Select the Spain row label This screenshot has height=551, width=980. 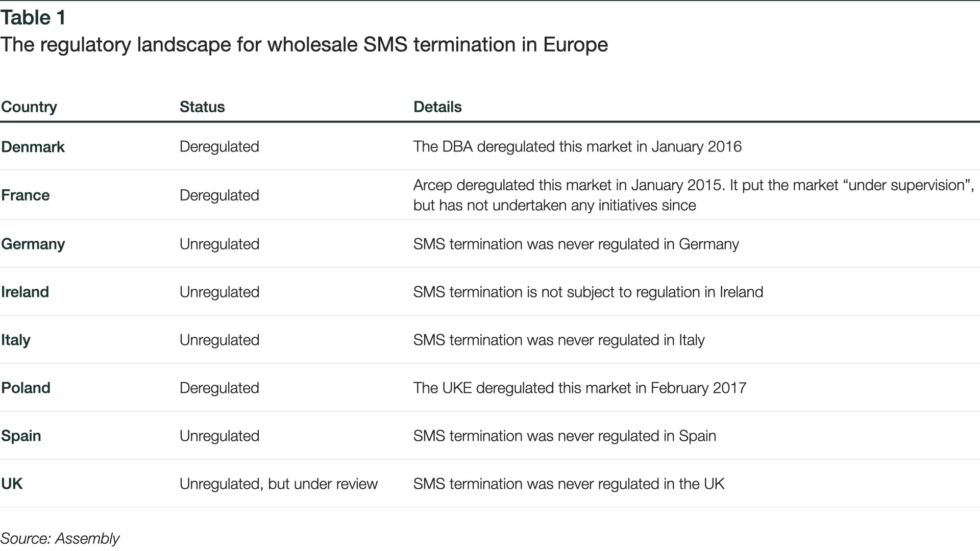tap(21, 436)
